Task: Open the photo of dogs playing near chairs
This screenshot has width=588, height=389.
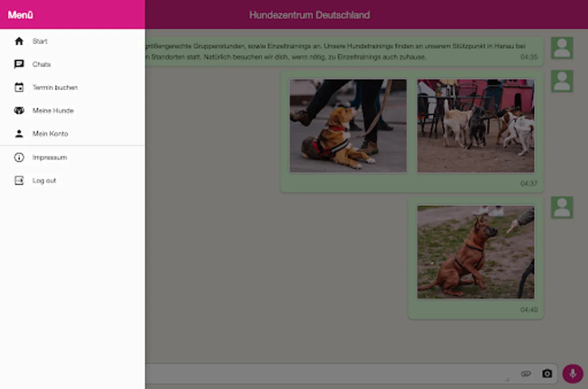Action: (x=476, y=126)
